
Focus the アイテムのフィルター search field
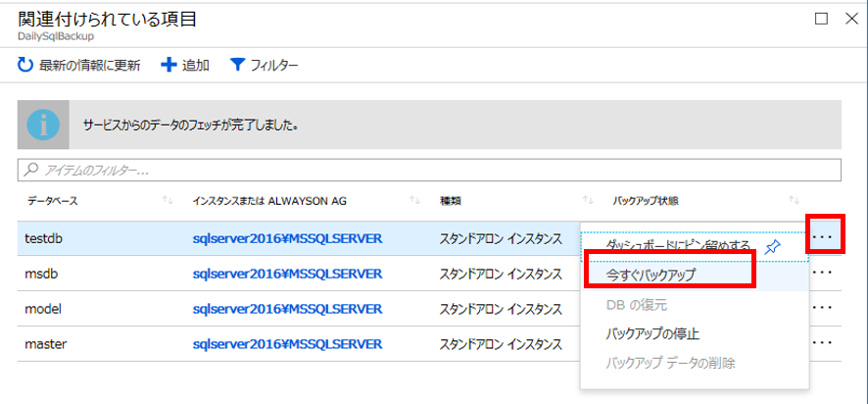429,171
